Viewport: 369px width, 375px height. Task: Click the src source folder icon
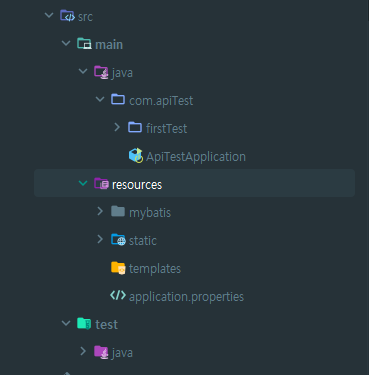click(x=67, y=16)
